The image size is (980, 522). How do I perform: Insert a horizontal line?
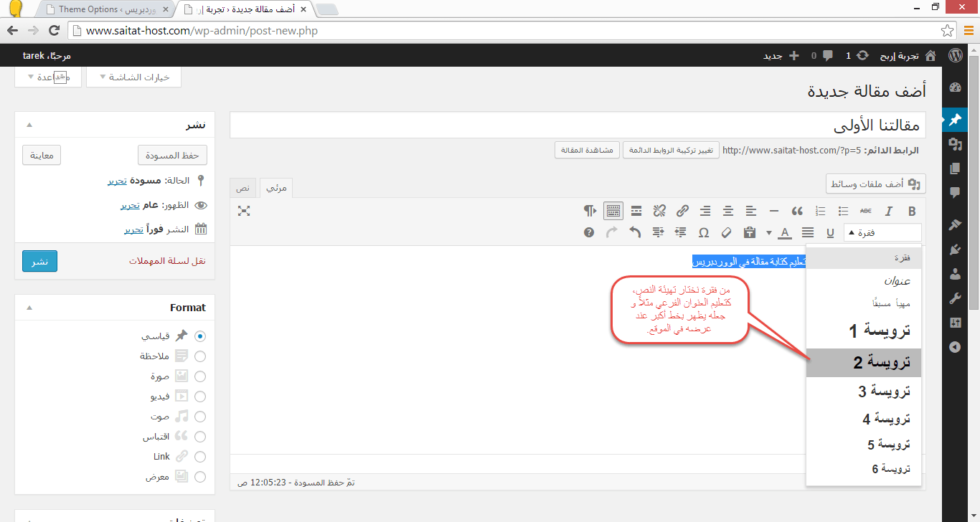pos(774,211)
